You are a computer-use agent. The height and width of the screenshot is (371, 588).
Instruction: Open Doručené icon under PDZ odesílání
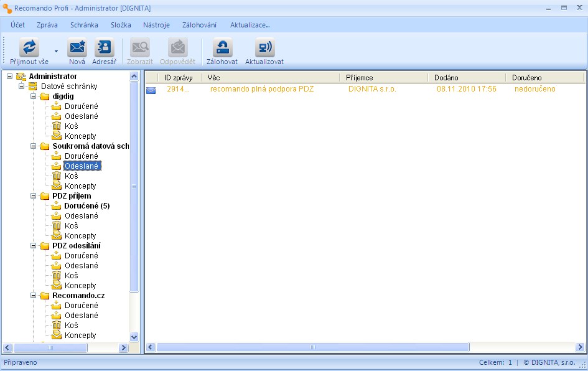point(56,255)
